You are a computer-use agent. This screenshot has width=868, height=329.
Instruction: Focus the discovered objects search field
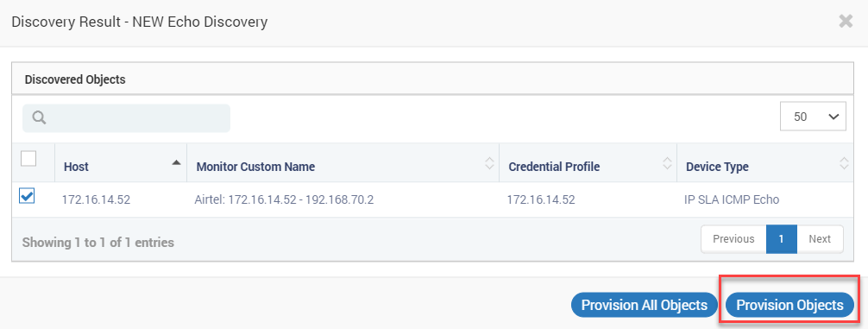pos(126,118)
